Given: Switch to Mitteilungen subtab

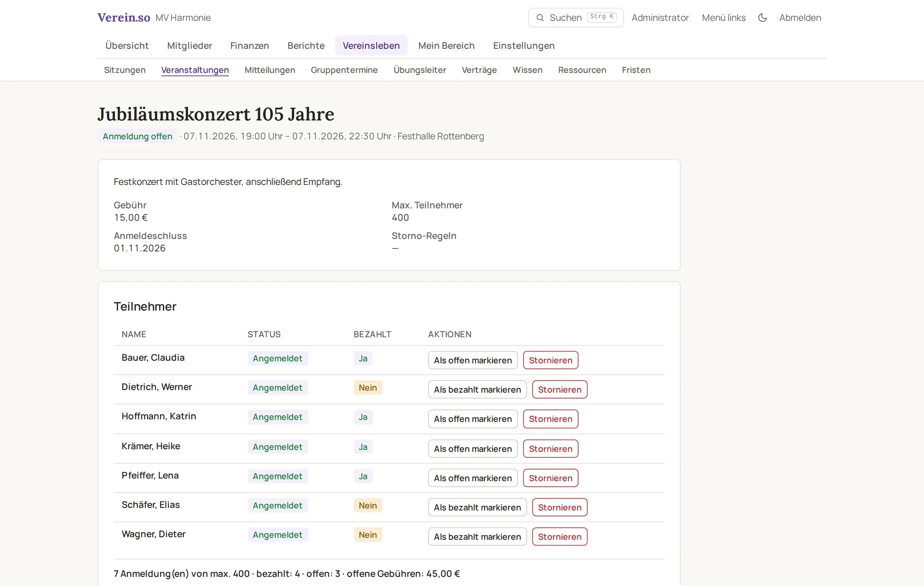Looking at the screenshot, I should point(270,70).
